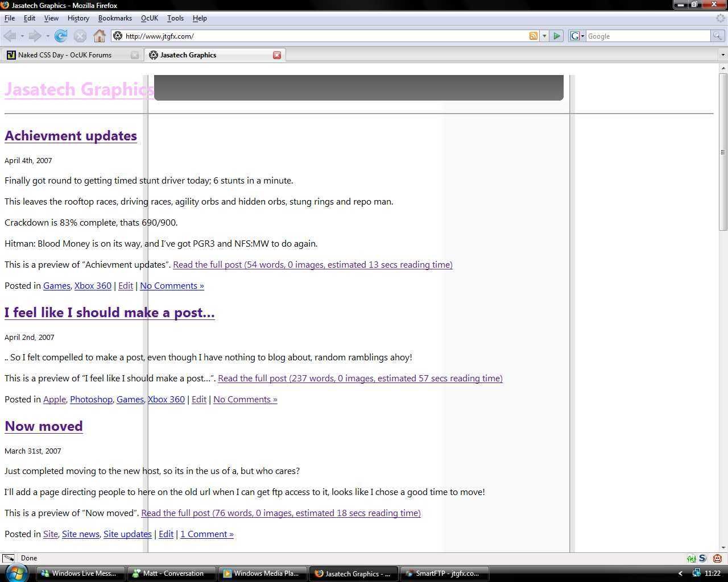Close the Naked CSS Day tab

(134, 55)
